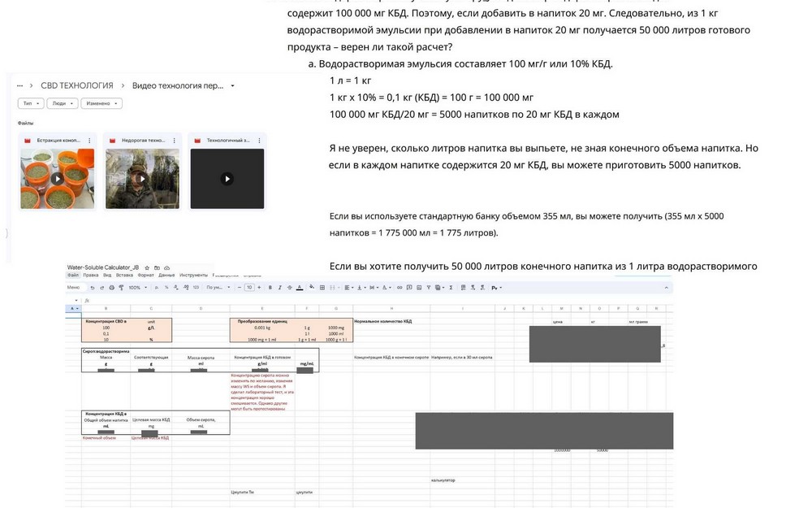812x508 pixels.
Task: Undo the last spreadsheet action
Action: 93,288
